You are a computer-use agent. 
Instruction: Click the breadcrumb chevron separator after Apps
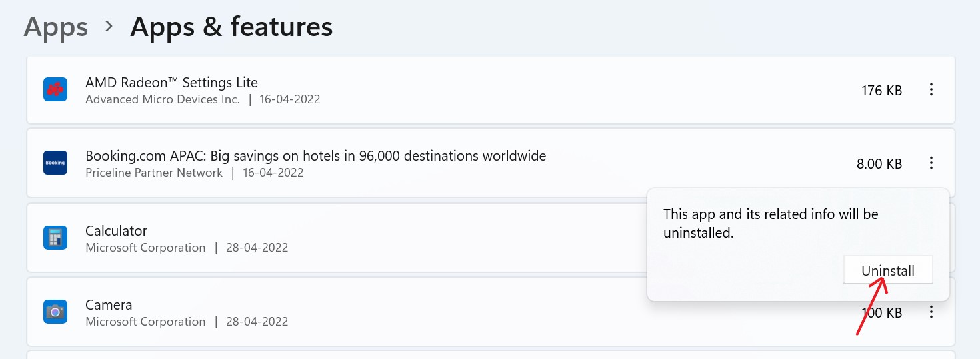(x=109, y=27)
